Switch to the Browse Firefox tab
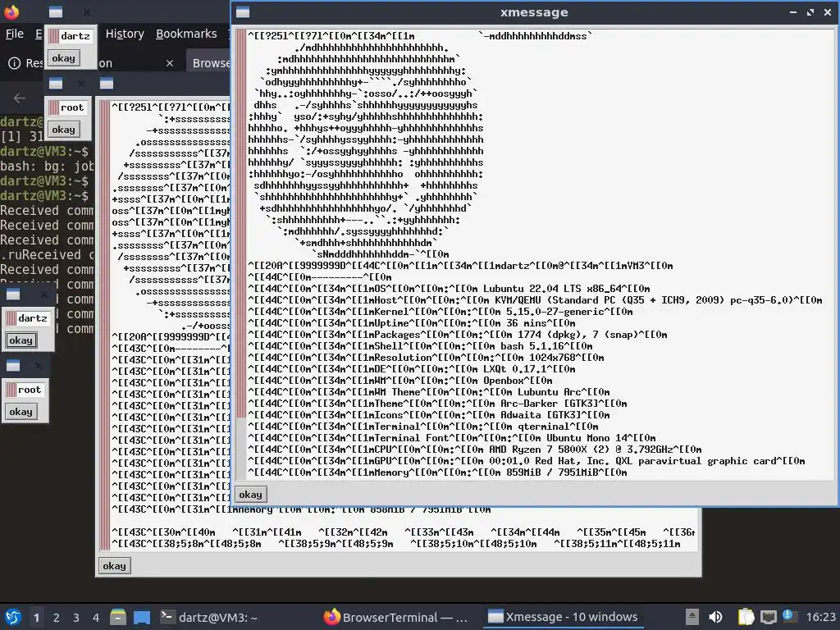840x630 pixels. click(x=211, y=63)
